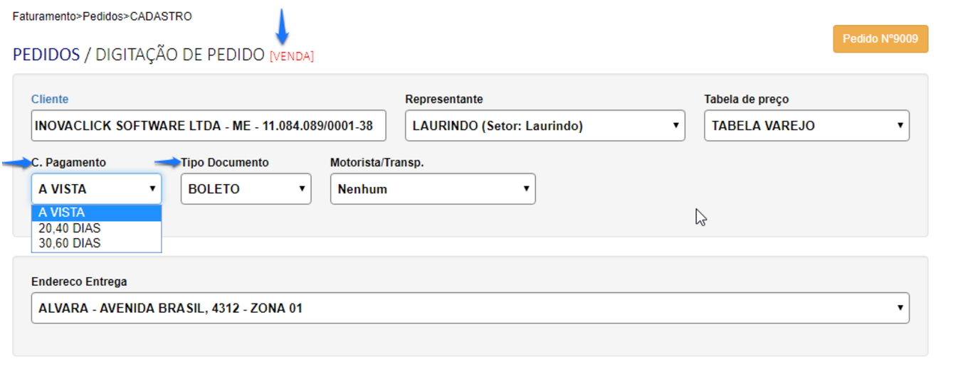Image resolution: width=980 pixels, height=376 pixels.
Task: Expand the Motorista/Transp. dropdown
Action: [433, 189]
